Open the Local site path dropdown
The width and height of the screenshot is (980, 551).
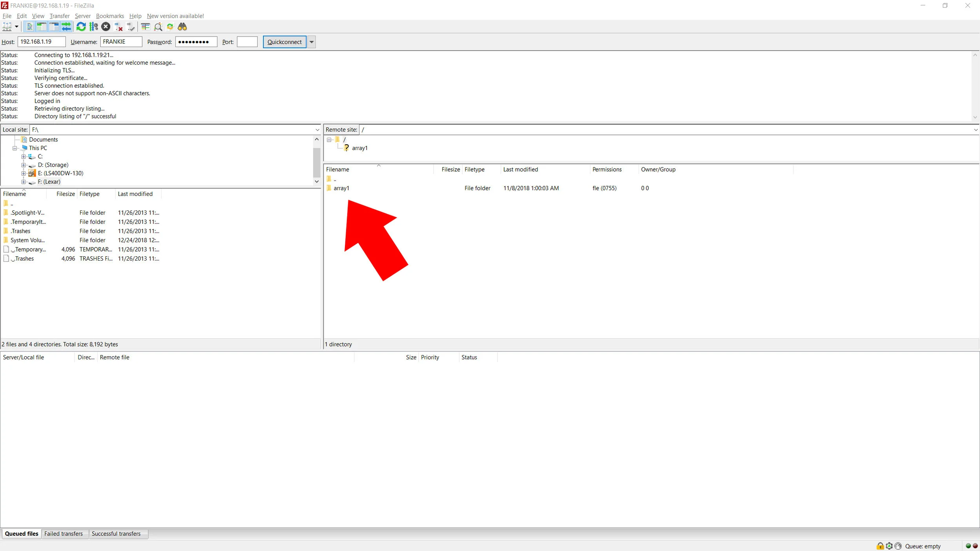click(x=317, y=130)
